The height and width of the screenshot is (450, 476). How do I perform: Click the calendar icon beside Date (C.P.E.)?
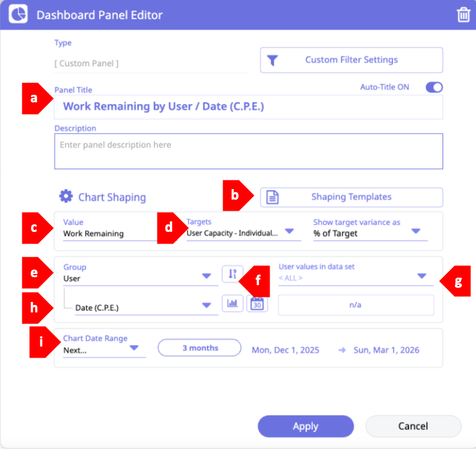click(257, 304)
